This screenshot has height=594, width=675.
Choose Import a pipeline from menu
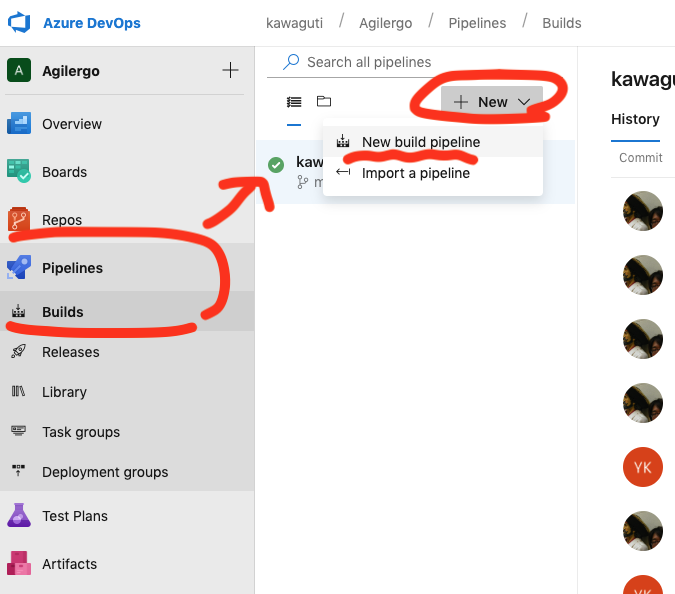[433, 173]
